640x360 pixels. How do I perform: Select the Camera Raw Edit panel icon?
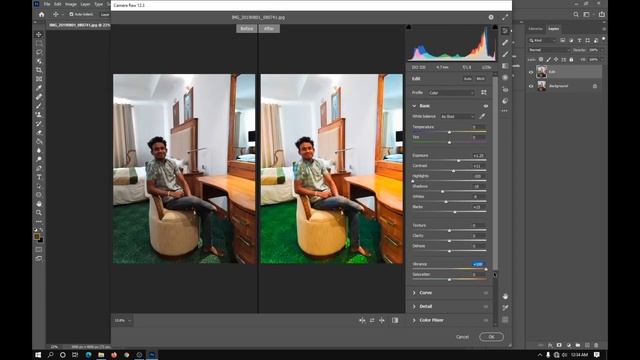505,31
